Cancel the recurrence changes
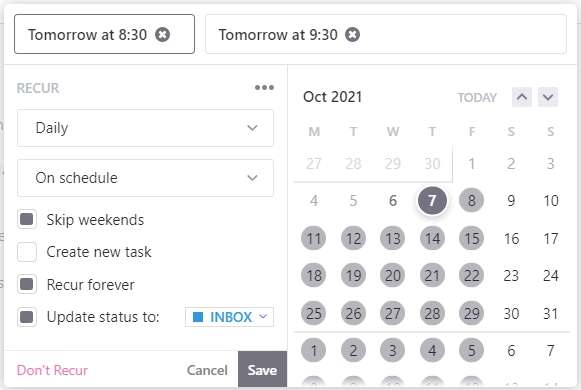Image resolution: width=581 pixels, height=390 pixels. [x=207, y=370]
